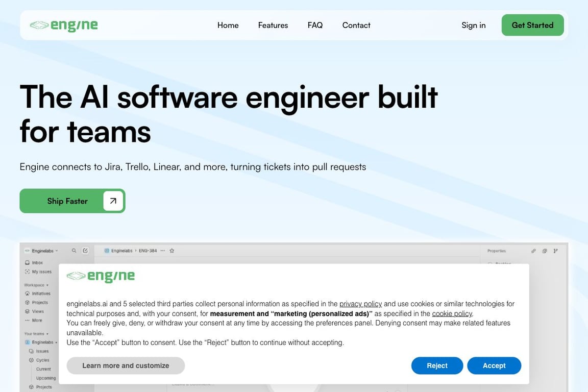
Task: Click Enginelabs in the preview breadcrumb
Action: pos(118,251)
